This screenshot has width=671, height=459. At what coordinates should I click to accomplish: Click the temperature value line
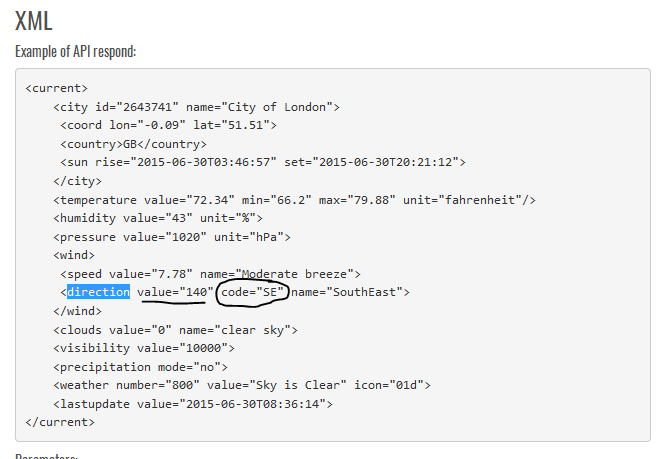click(294, 200)
